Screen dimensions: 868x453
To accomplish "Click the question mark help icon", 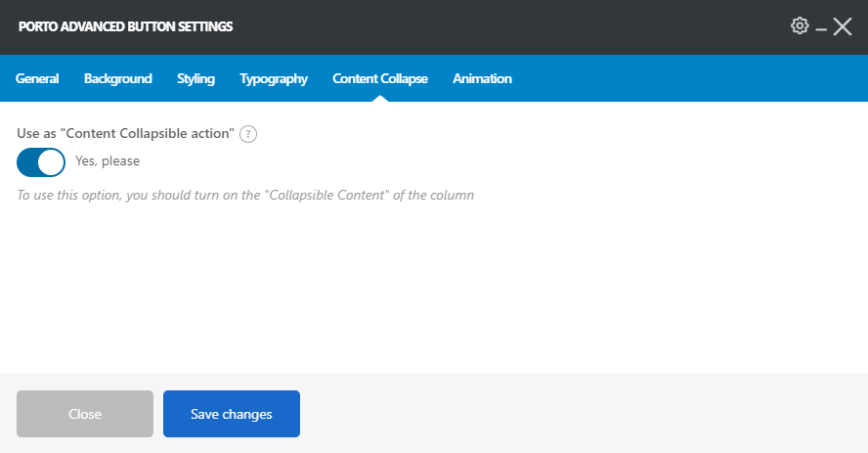I will [248, 134].
